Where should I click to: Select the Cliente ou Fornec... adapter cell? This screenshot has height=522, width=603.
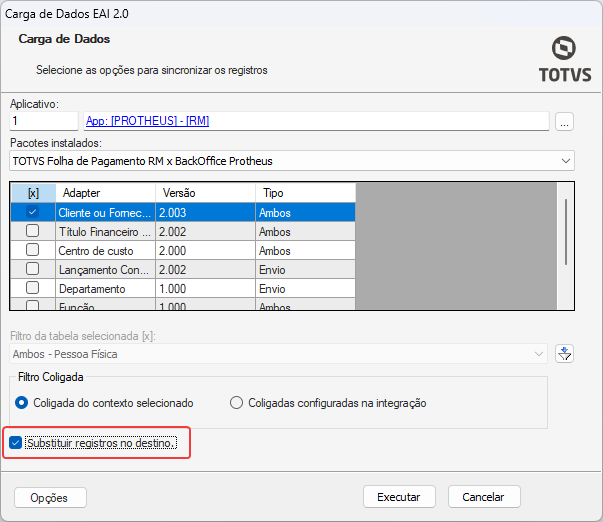[106, 212]
